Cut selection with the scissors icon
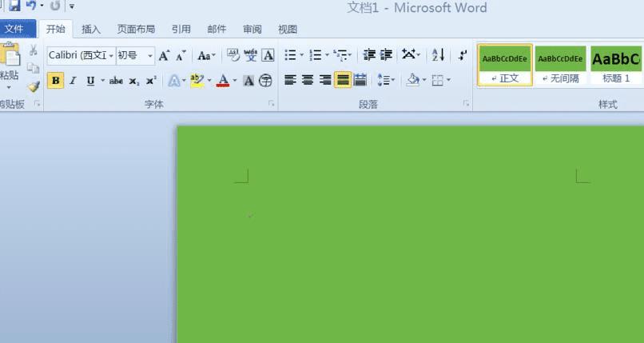644x343 pixels. point(34,50)
